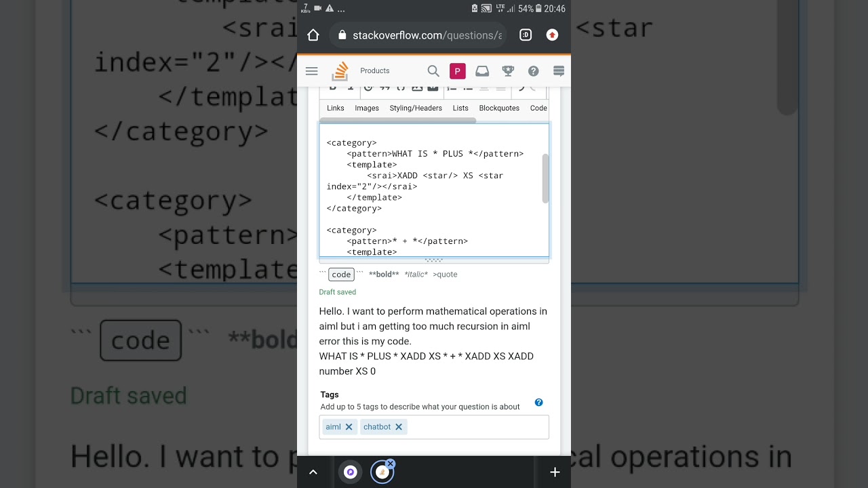Focus the tags input field after chatbot
This screenshot has width=868, height=488.
tap(477, 427)
